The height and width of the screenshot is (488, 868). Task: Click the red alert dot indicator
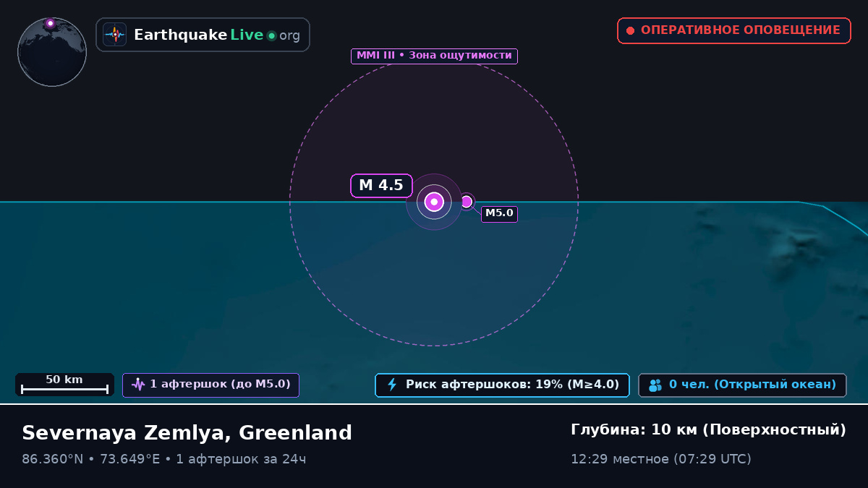pos(630,30)
